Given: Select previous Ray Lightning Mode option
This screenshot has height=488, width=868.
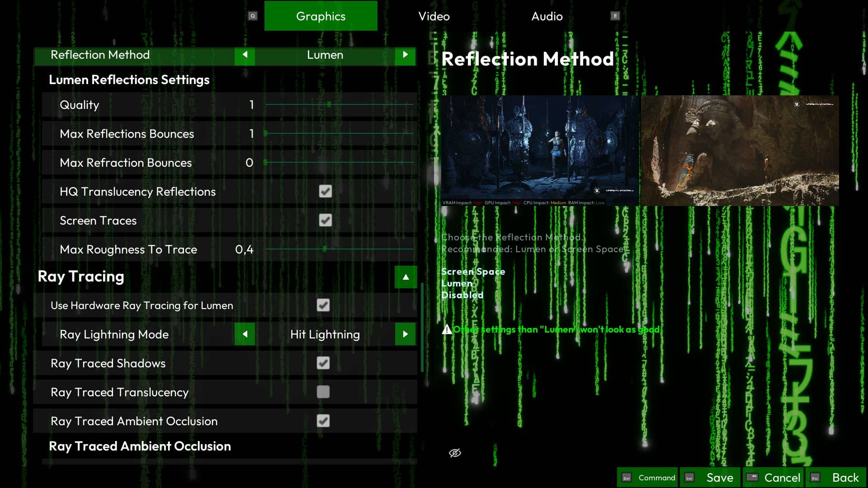Looking at the screenshot, I should [245, 334].
